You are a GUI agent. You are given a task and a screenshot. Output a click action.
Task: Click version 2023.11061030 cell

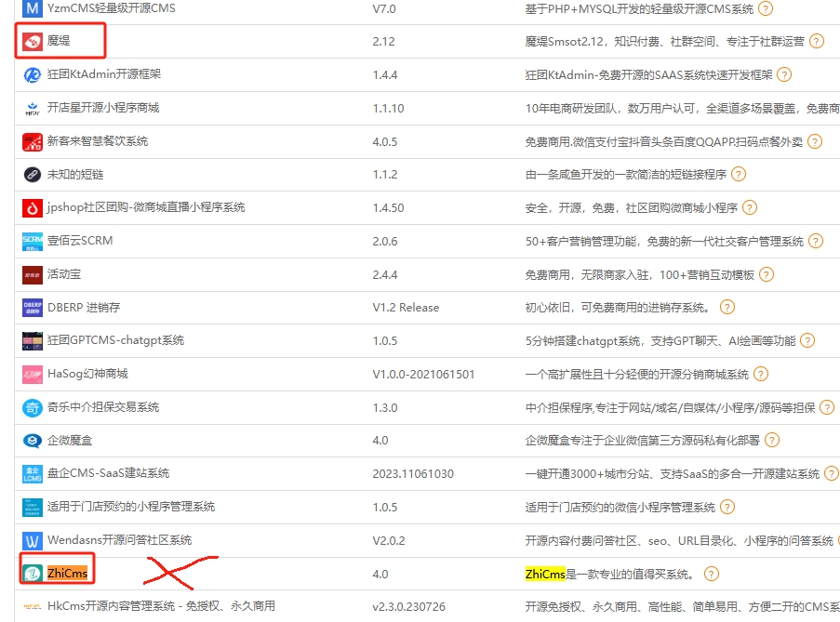pos(413,474)
